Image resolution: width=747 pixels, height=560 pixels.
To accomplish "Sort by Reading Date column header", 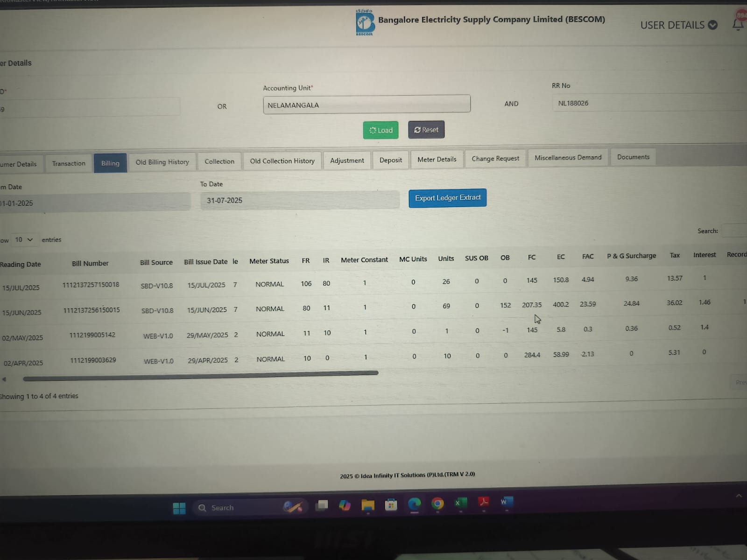I will point(21,264).
